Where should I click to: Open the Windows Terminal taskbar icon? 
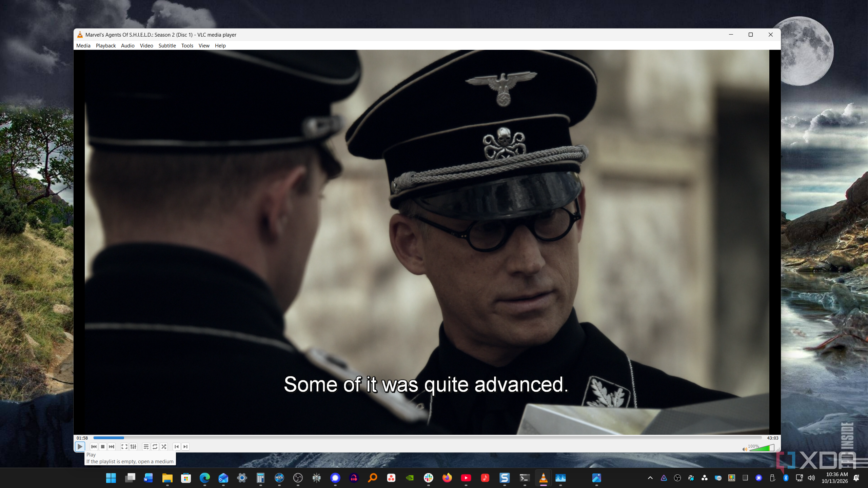(x=525, y=478)
